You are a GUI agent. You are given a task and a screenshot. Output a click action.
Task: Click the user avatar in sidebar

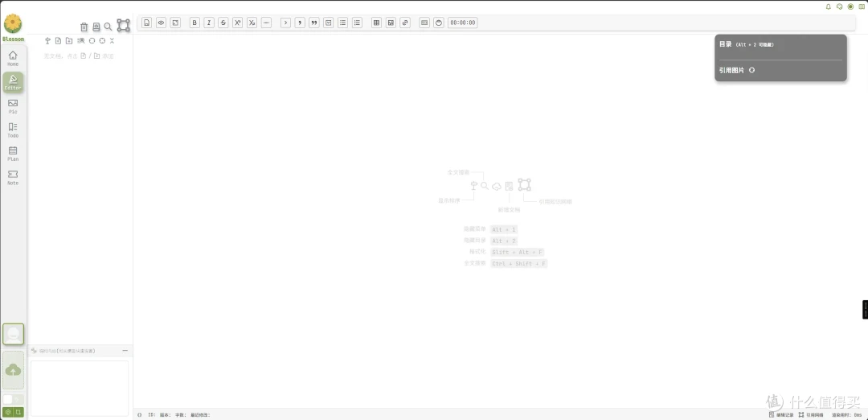pyautogui.click(x=14, y=334)
